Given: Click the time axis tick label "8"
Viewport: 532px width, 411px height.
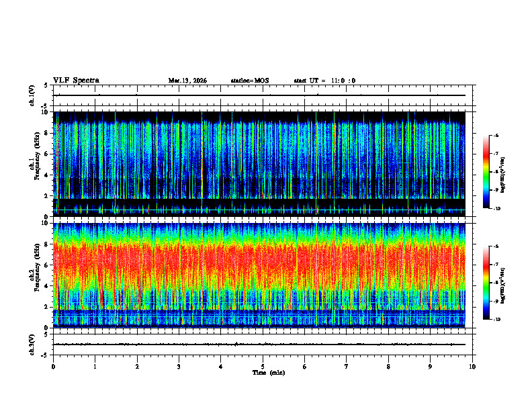Looking at the screenshot, I should pyautogui.click(x=388, y=367).
